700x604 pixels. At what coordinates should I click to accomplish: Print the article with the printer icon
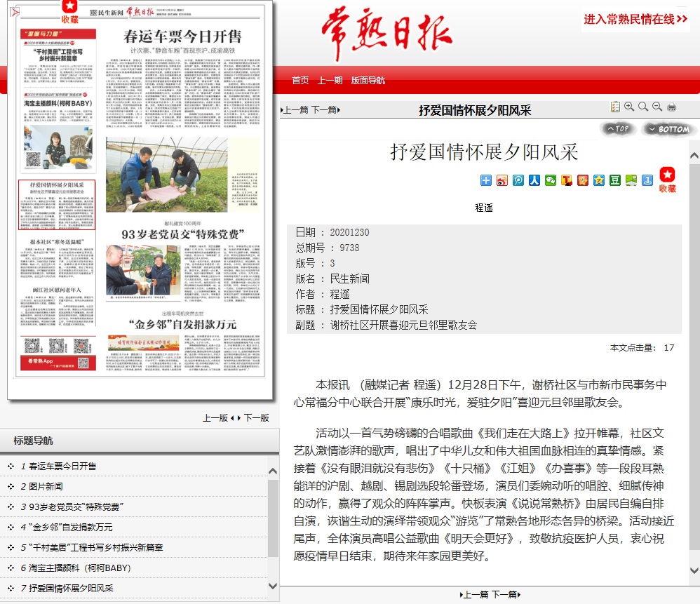pos(671,107)
